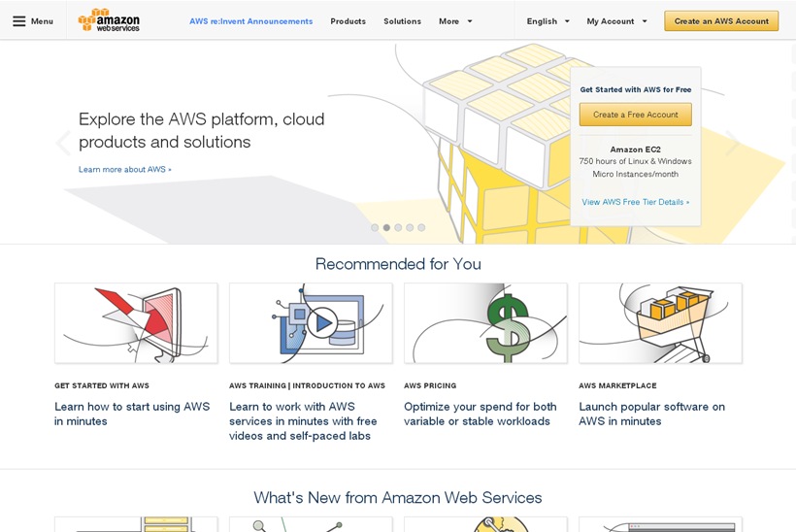796x532 pixels.
Task: Click the shopping cart Marketplace image
Action: point(660,323)
